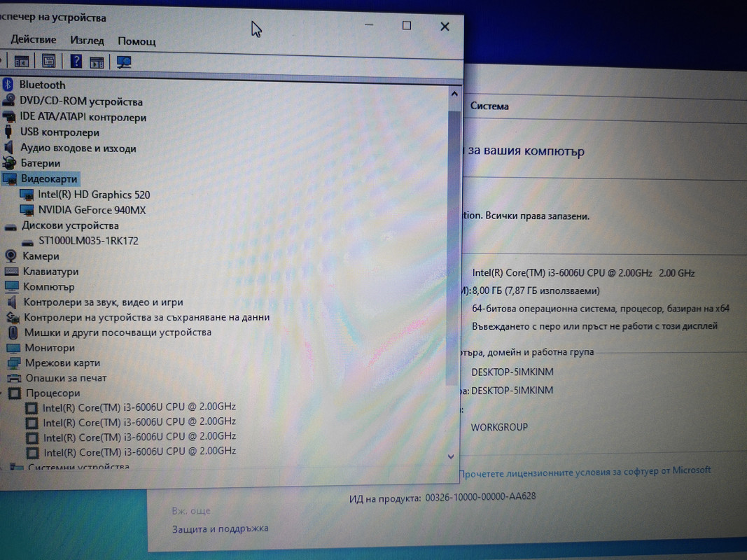Image resolution: width=747 pixels, height=560 pixels.
Task: Click the product ID 00326-10000-00000-AA628
Action: click(481, 497)
